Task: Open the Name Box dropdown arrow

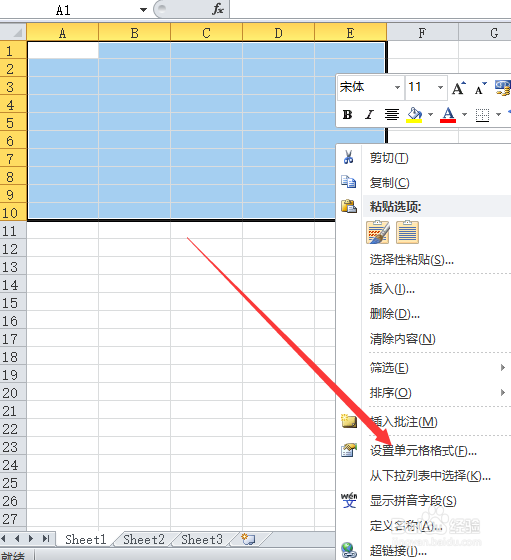Action: 143,10
